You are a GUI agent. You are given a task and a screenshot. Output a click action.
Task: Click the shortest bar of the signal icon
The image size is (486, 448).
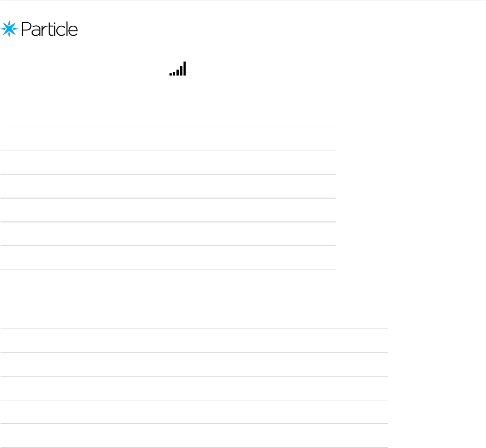171,74
